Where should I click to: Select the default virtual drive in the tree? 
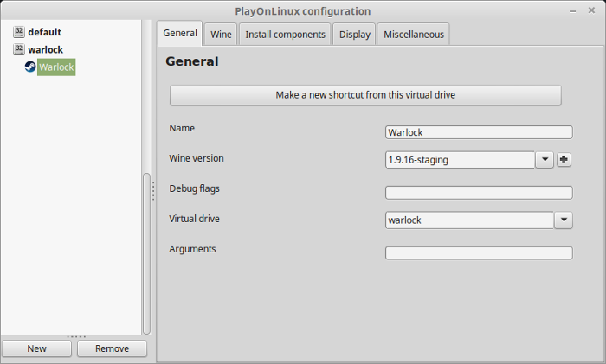44,32
